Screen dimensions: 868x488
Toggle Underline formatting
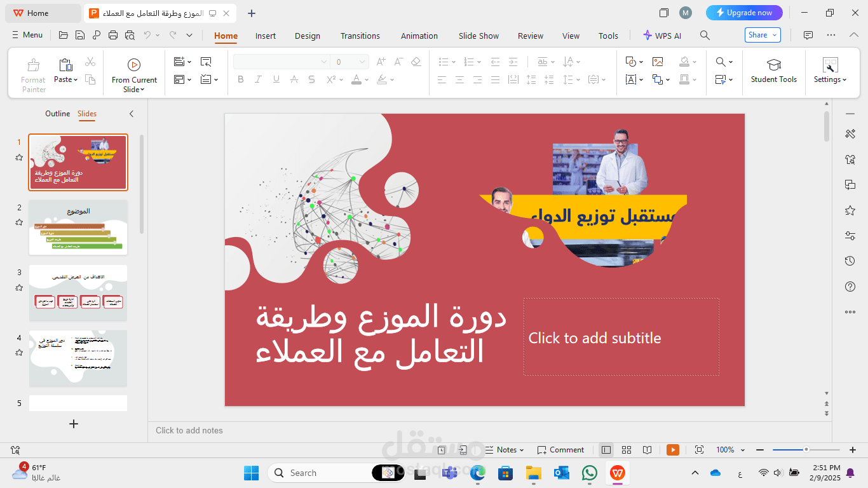pos(276,79)
